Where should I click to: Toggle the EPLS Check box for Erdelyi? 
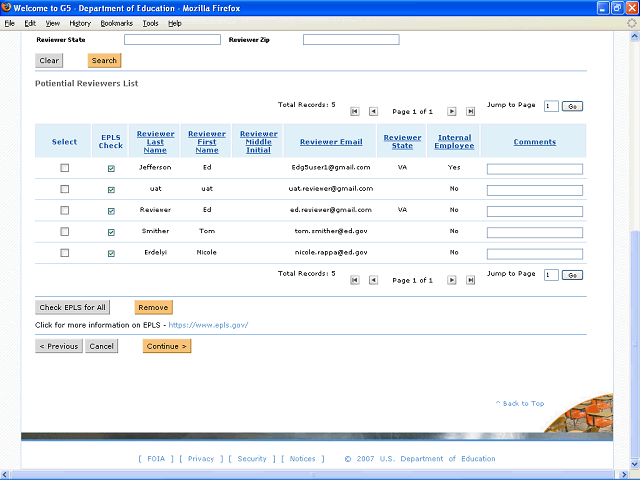pos(111,253)
